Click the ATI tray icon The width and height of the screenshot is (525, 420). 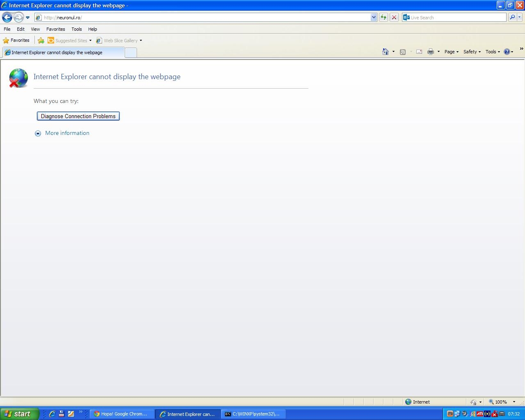(479, 414)
